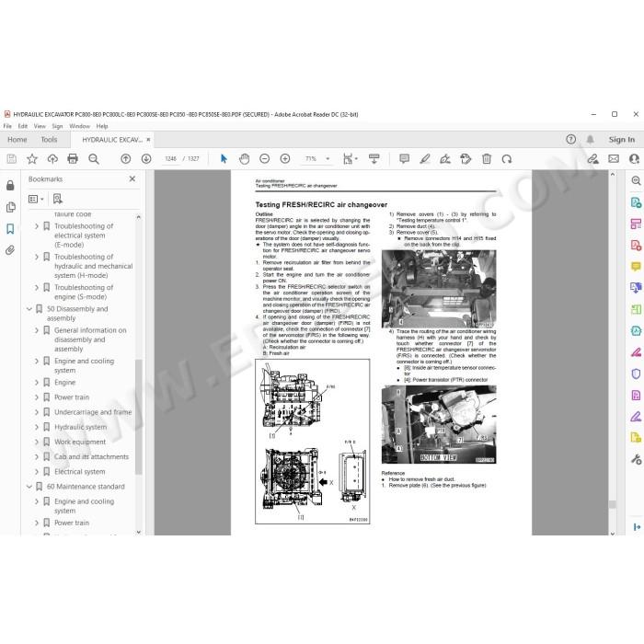Screen dimensions: 644x644
Task: Click the bookmarks panel scrollbar
Action: (x=139, y=417)
